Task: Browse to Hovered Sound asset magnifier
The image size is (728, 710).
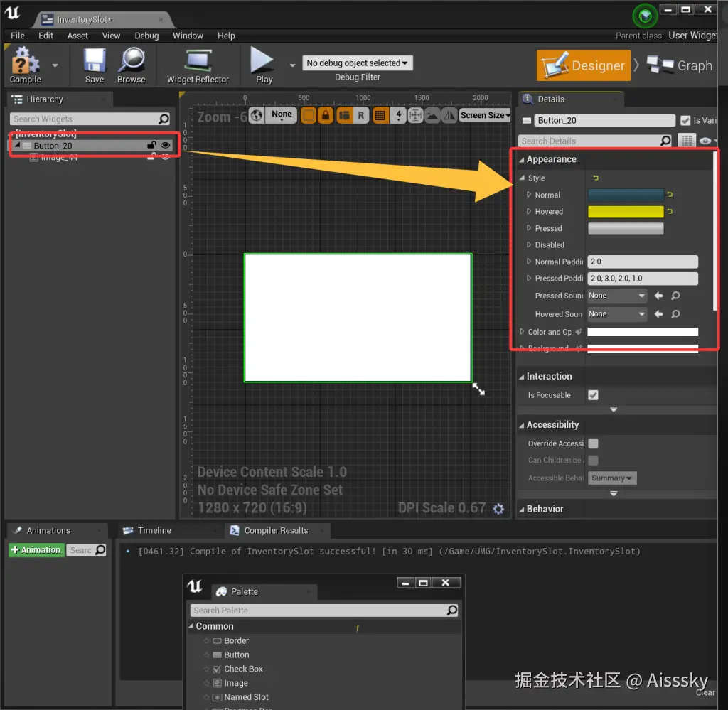Action: pyautogui.click(x=675, y=314)
